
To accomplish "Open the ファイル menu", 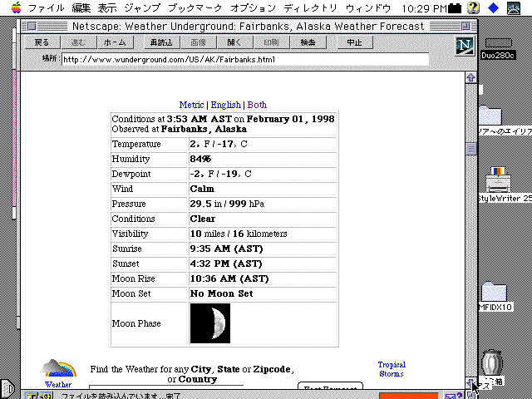I will click(47, 7).
